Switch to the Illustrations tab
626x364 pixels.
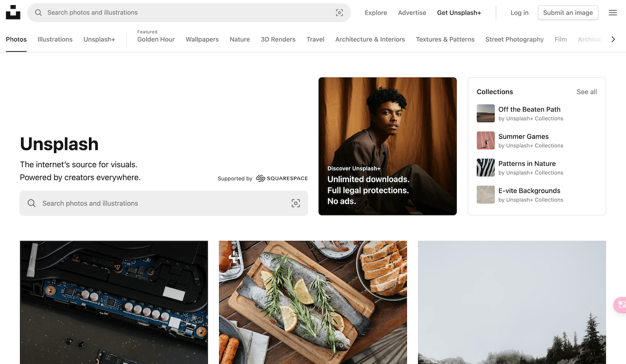pos(55,40)
